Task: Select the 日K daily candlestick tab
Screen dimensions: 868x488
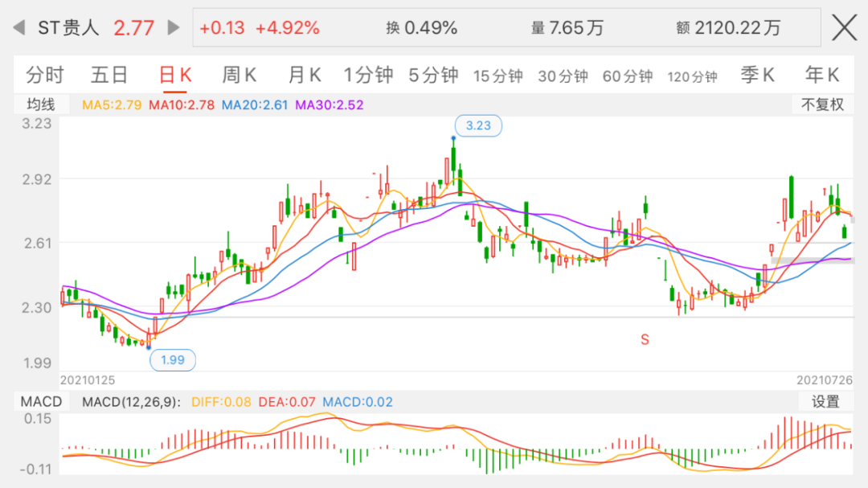Action: point(175,76)
